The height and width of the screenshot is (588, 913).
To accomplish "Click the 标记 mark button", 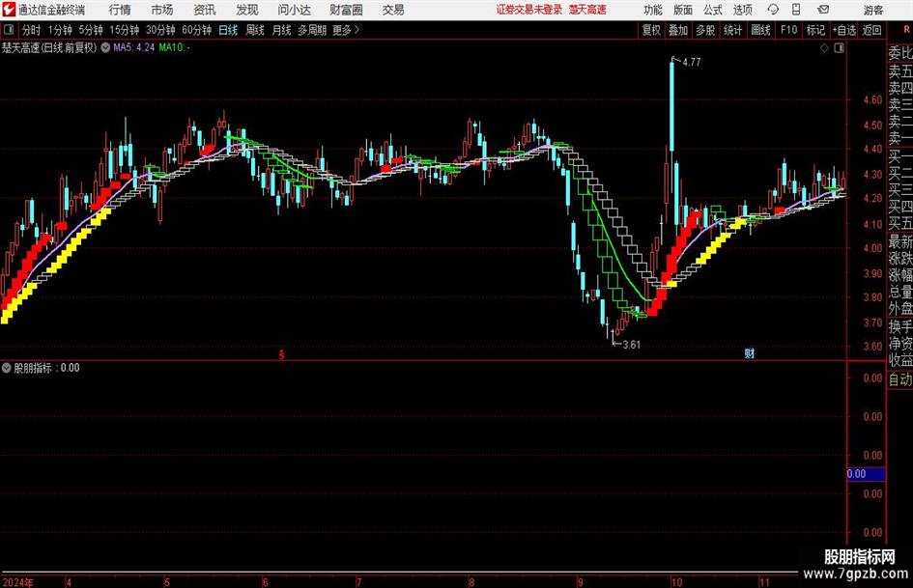I will pos(815,30).
